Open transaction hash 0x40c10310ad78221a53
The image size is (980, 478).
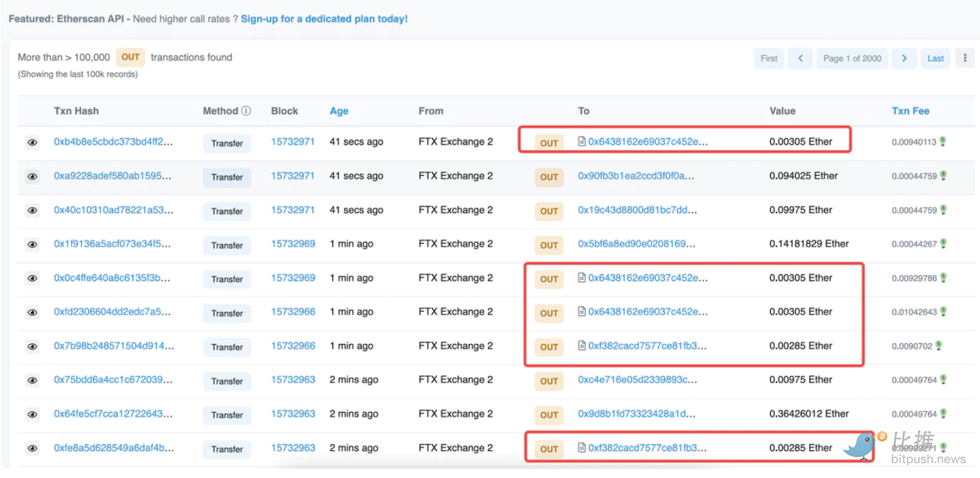[114, 210]
